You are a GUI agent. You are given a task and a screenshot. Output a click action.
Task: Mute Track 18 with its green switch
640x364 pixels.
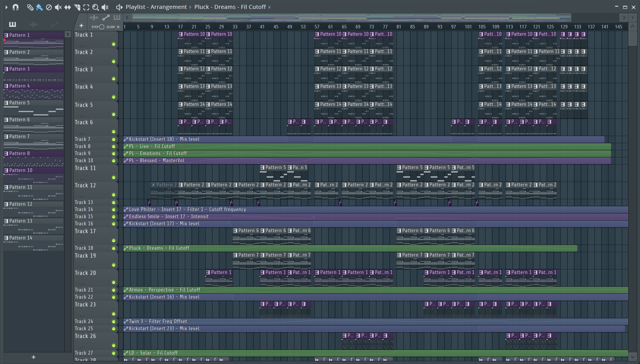click(114, 248)
